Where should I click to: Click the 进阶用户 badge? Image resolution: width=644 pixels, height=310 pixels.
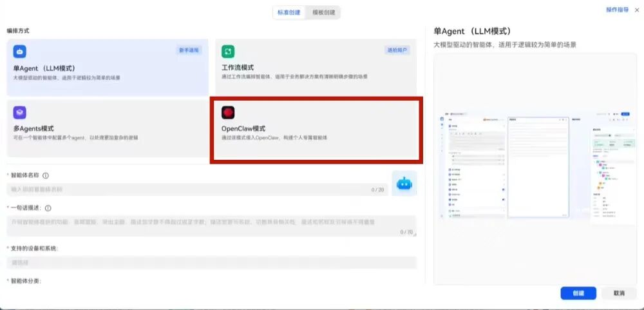point(397,50)
